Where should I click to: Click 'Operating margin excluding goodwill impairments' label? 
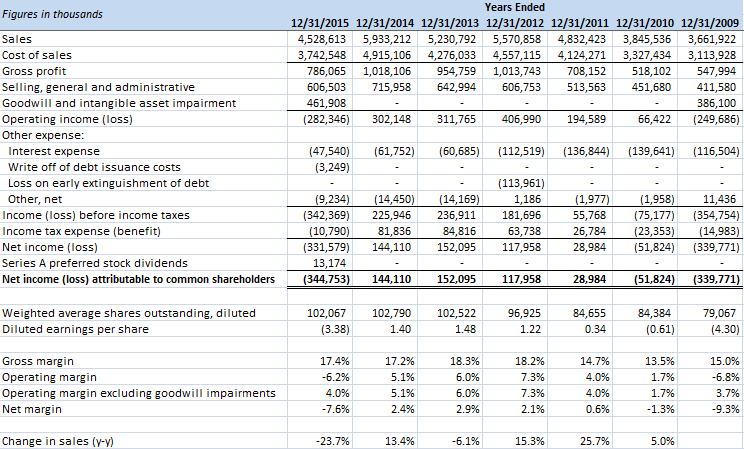139,393
